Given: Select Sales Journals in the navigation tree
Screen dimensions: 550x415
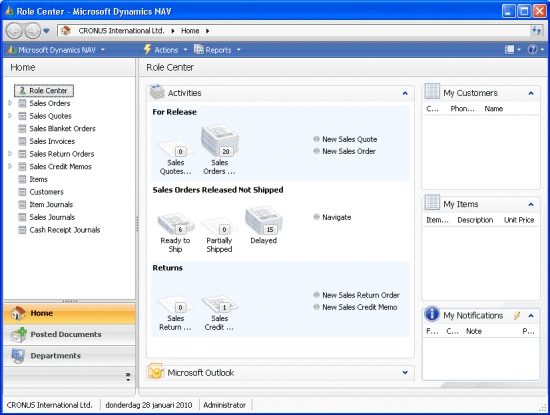Looking at the screenshot, I should click(x=52, y=217).
